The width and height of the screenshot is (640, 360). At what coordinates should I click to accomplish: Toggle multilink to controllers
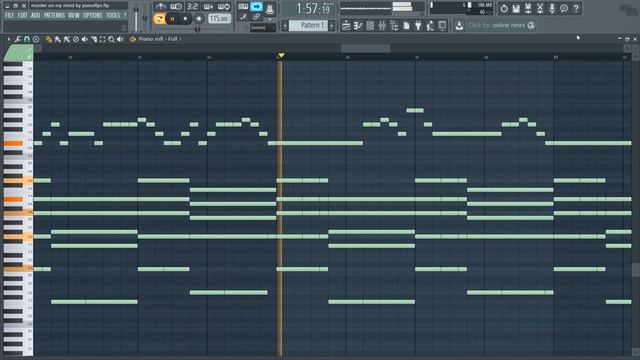(x=256, y=17)
